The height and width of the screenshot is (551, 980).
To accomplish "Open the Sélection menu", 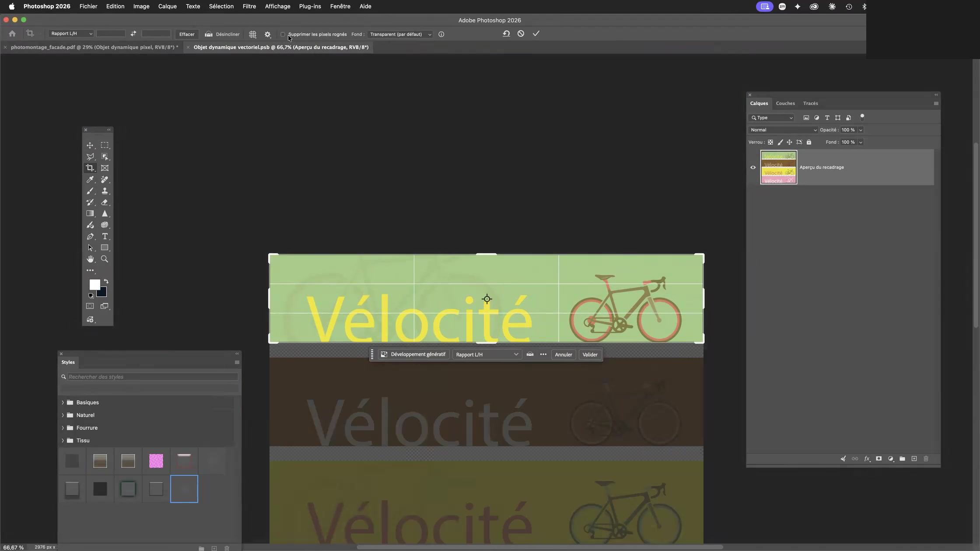I will (221, 6).
